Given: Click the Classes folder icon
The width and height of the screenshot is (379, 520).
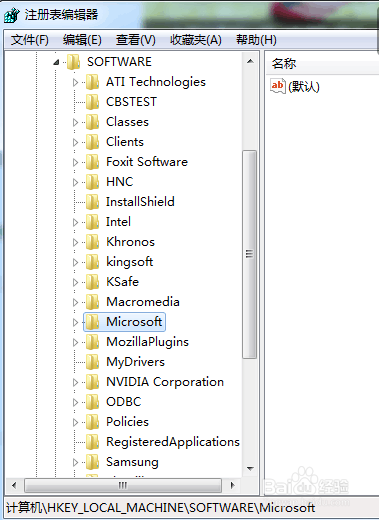Looking at the screenshot, I should point(92,122).
